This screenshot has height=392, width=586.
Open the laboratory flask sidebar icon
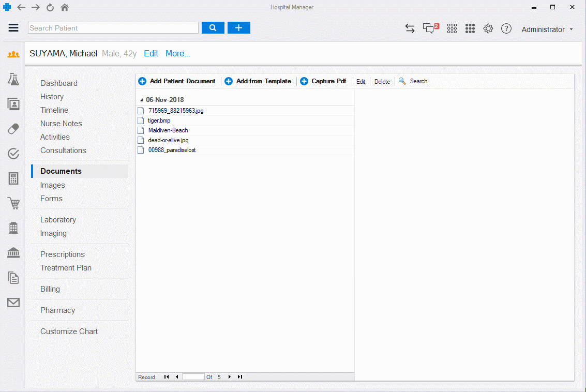[x=13, y=79]
